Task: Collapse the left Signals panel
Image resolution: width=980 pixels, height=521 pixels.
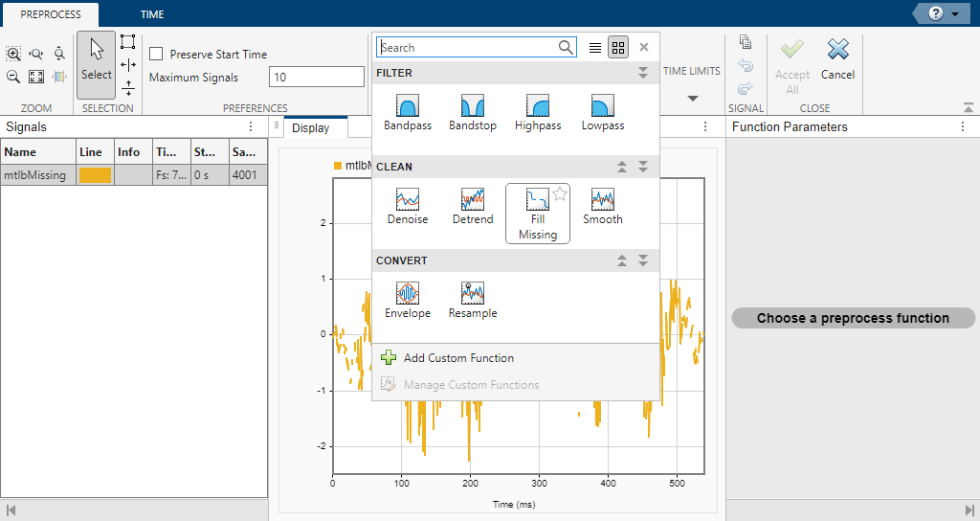Action: coord(10,510)
